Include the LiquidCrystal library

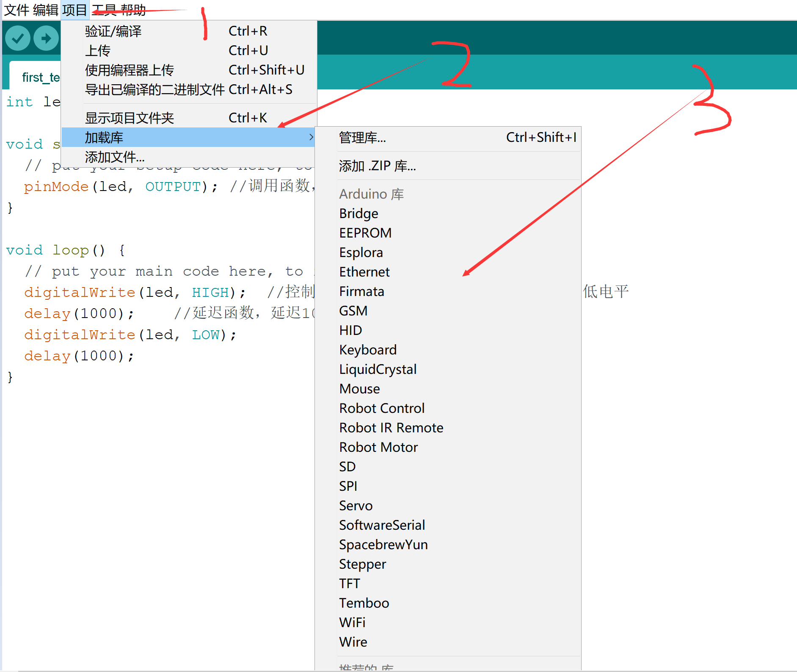tap(378, 369)
